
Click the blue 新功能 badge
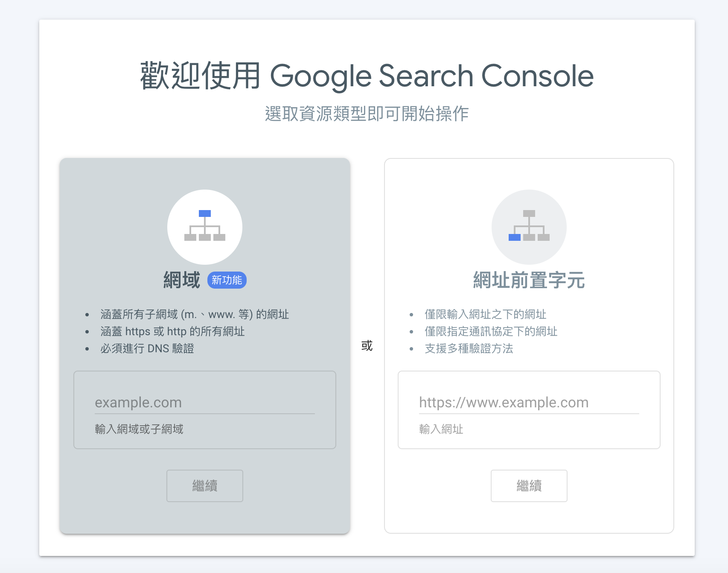pyautogui.click(x=227, y=280)
